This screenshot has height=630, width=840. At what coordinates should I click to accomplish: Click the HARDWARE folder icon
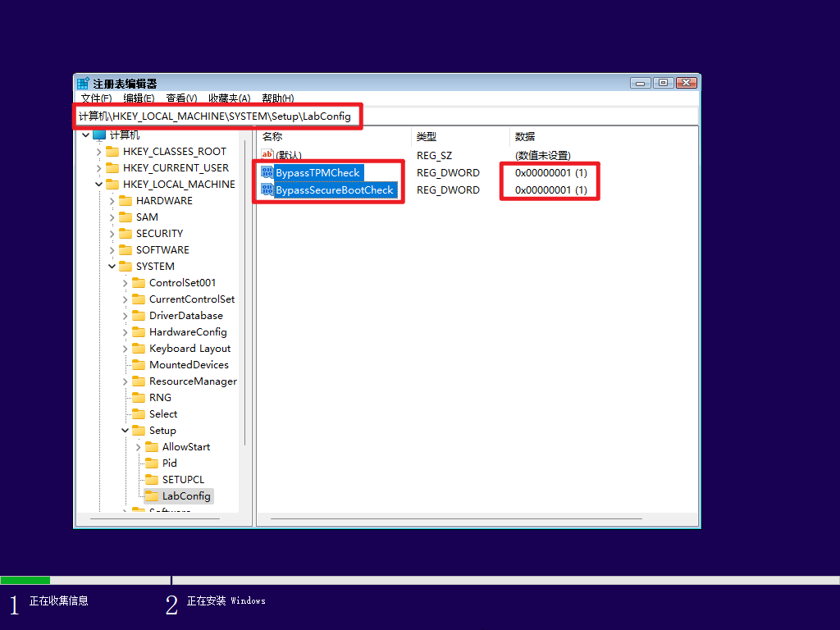(x=126, y=200)
